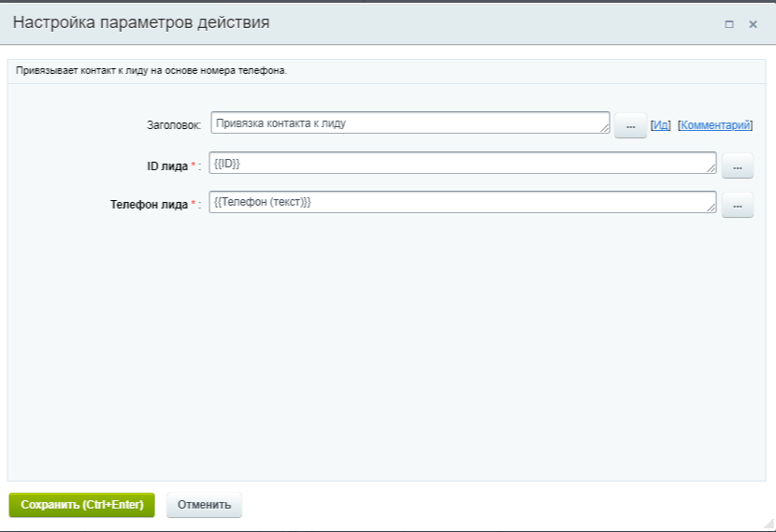Open value picker for ID лида
Image resolution: width=776 pixels, height=532 pixels.
[737, 166]
